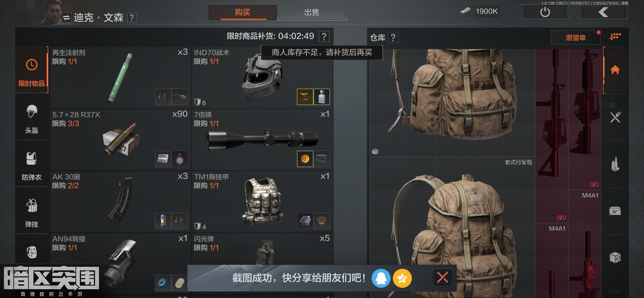
Task: Switch to the 购买 buy tab
Action: pos(243,12)
